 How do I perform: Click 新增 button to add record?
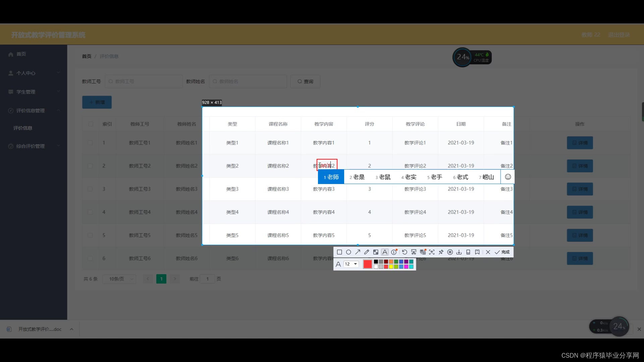[x=96, y=102]
